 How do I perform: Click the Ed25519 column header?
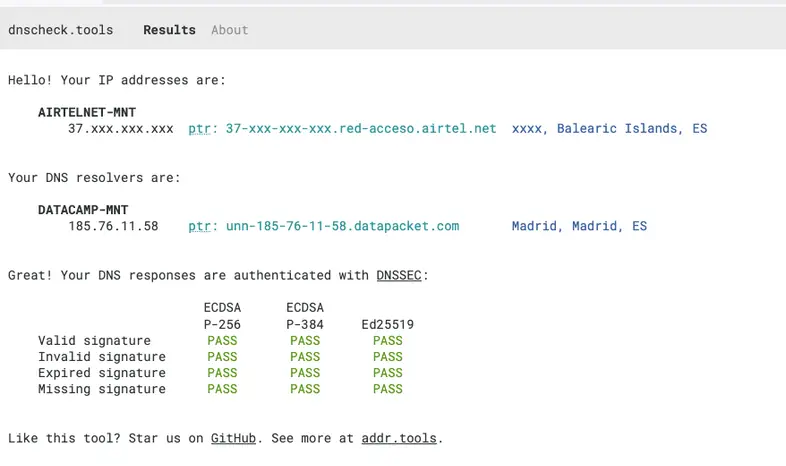387,324
